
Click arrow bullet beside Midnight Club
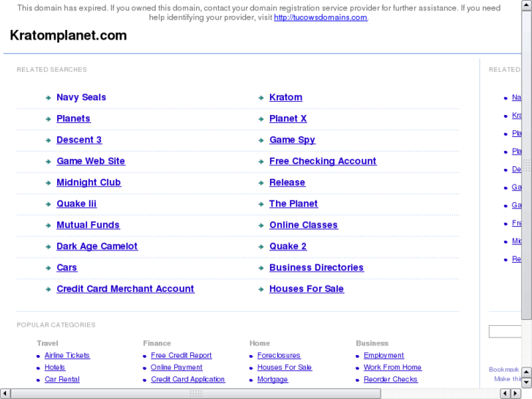pos(48,183)
